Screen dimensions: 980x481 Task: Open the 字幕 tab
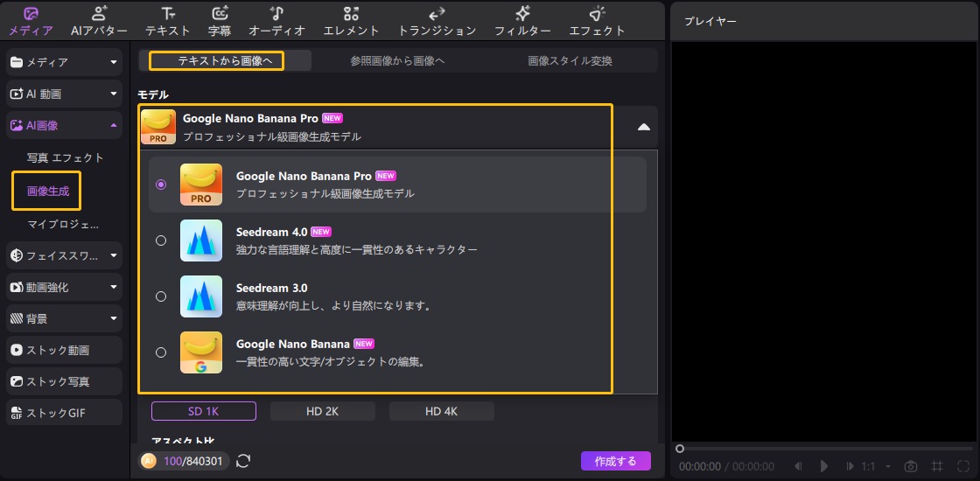[220, 21]
